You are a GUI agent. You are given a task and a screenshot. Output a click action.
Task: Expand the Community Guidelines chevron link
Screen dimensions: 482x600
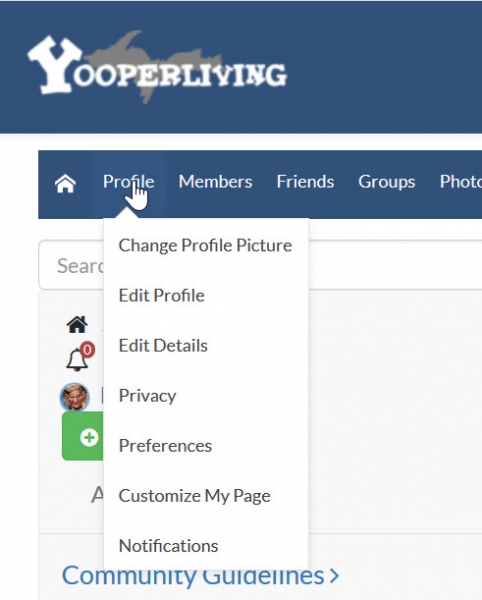click(x=200, y=575)
